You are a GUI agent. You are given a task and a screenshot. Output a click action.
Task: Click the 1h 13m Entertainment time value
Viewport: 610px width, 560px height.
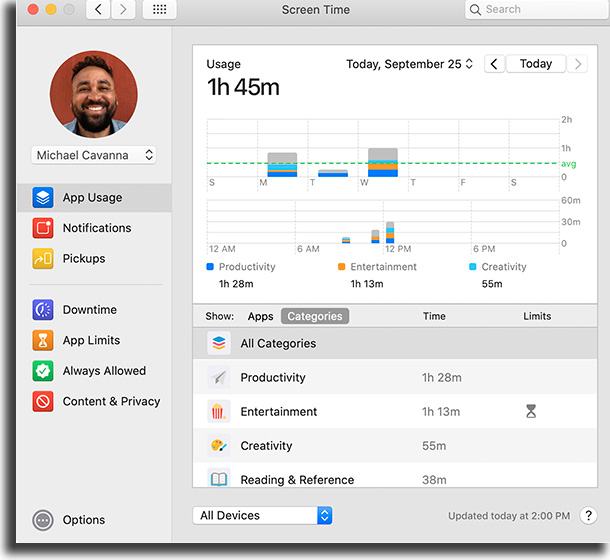[441, 411]
